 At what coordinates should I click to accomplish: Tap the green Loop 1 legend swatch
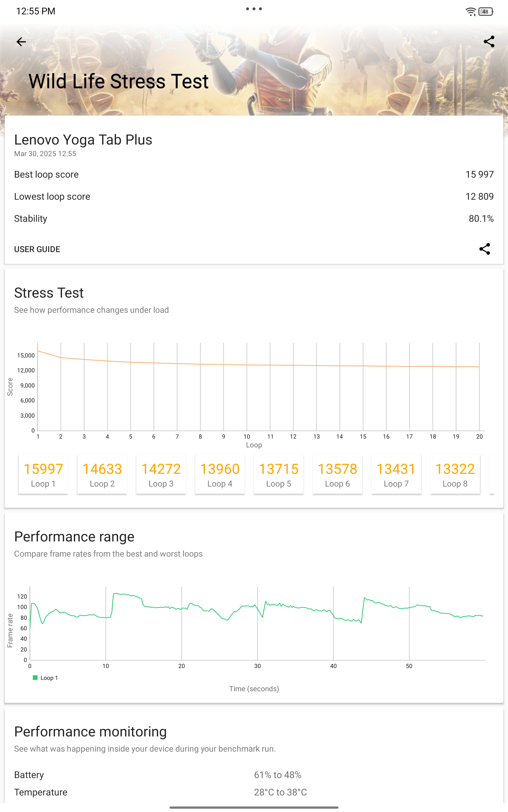coord(35,678)
